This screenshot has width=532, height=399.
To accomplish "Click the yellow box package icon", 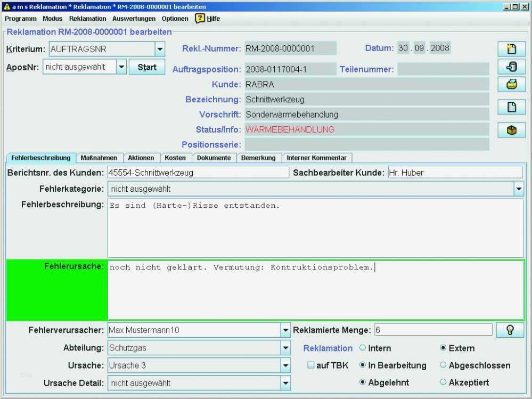I will tap(511, 130).
